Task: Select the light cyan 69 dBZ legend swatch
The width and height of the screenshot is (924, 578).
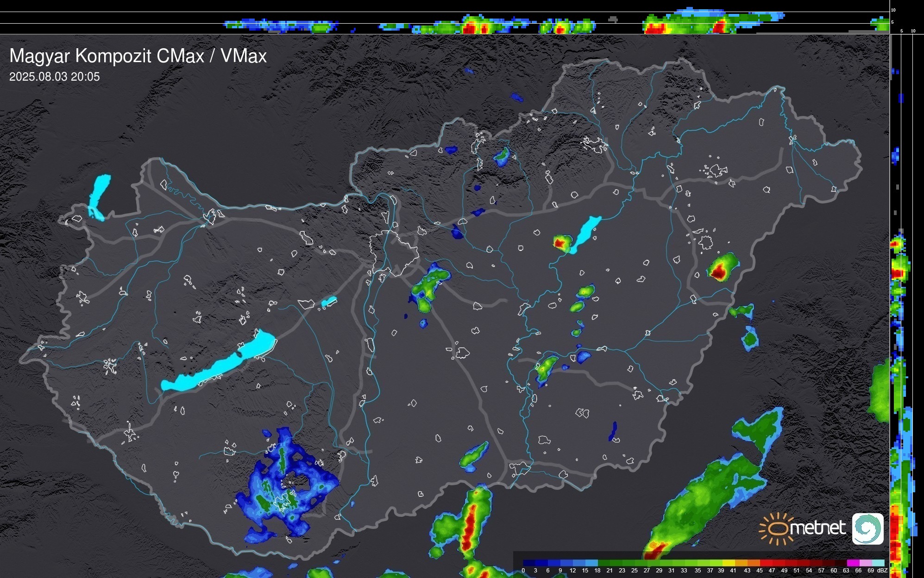Action: click(878, 563)
